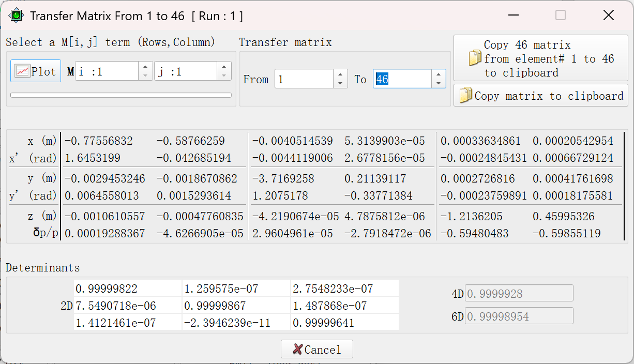Click the y' (rad) row label
Viewport: 634px width, 364px height.
click(x=34, y=195)
